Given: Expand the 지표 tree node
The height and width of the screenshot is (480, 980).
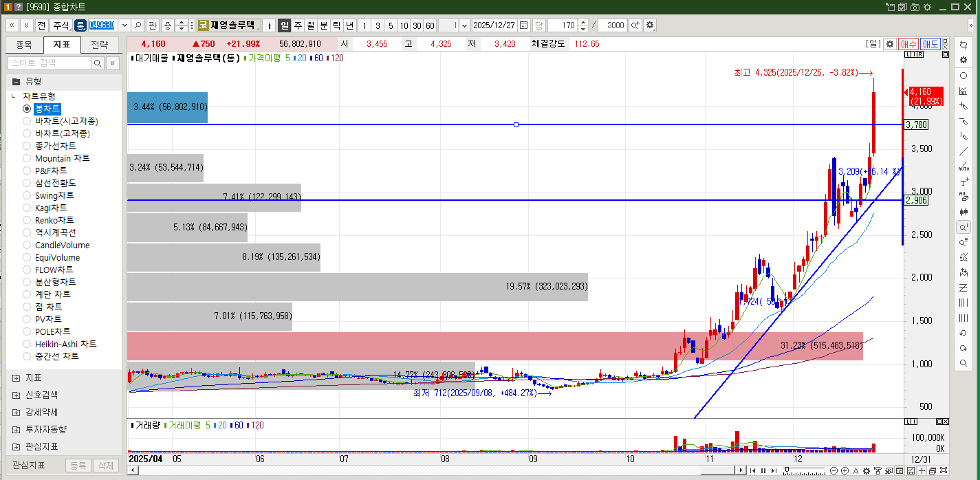Looking at the screenshot, I should click(x=16, y=378).
